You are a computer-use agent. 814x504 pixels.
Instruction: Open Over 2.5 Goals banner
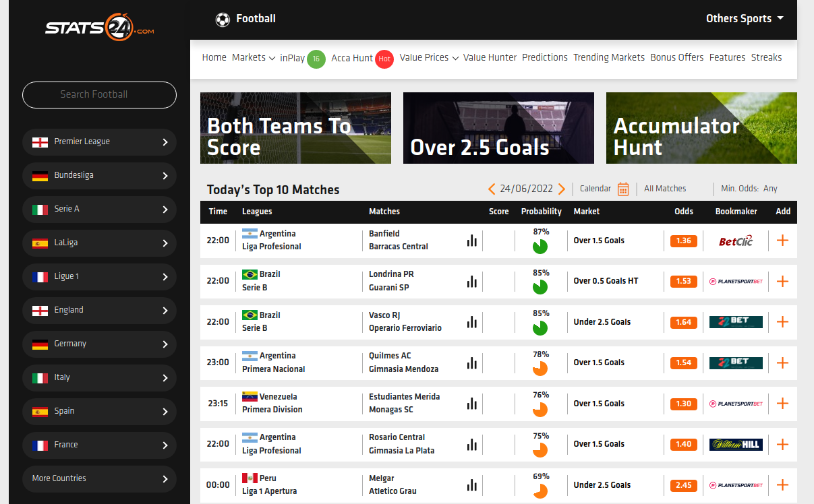click(x=498, y=128)
